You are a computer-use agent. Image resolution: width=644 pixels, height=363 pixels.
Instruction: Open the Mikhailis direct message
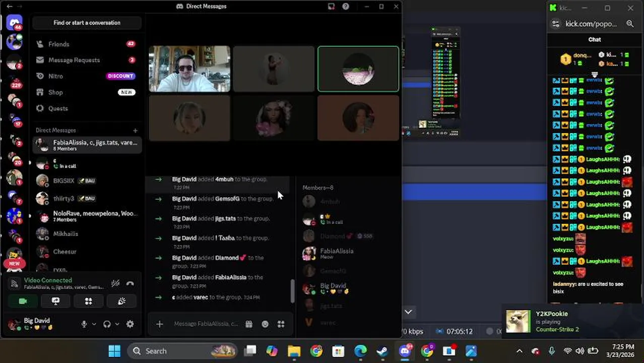(x=87, y=234)
